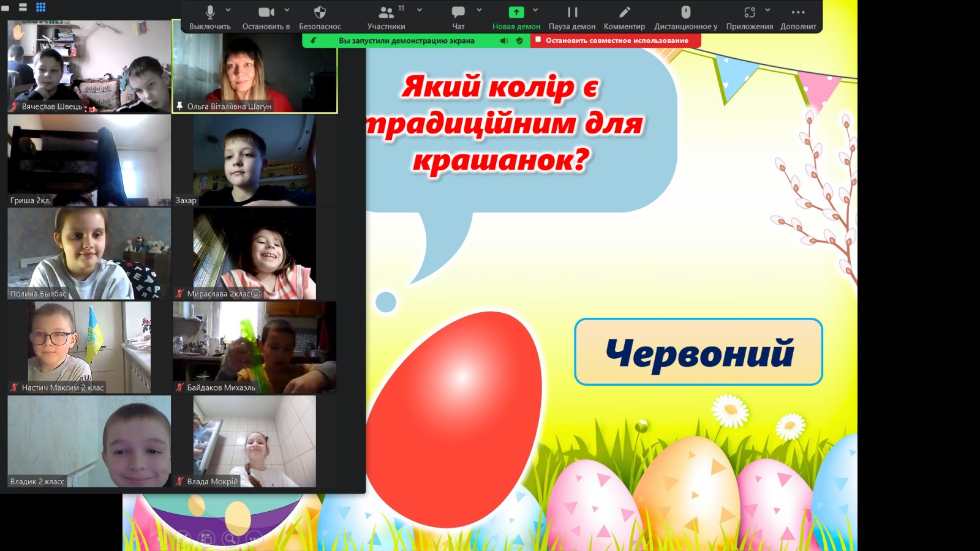Select Владик 2 класс video tile
Viewport: 980px width, 551px height.
pos(89,441)
